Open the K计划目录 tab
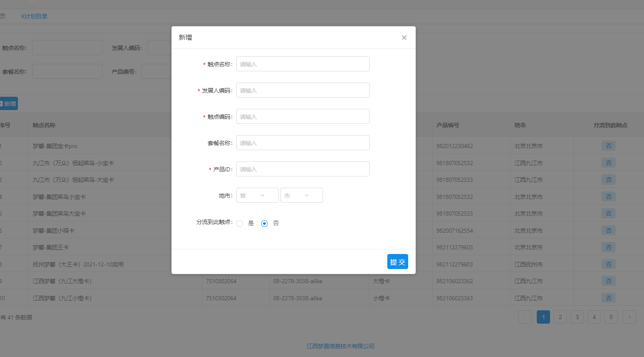644x357 pixels. [34, 16]
